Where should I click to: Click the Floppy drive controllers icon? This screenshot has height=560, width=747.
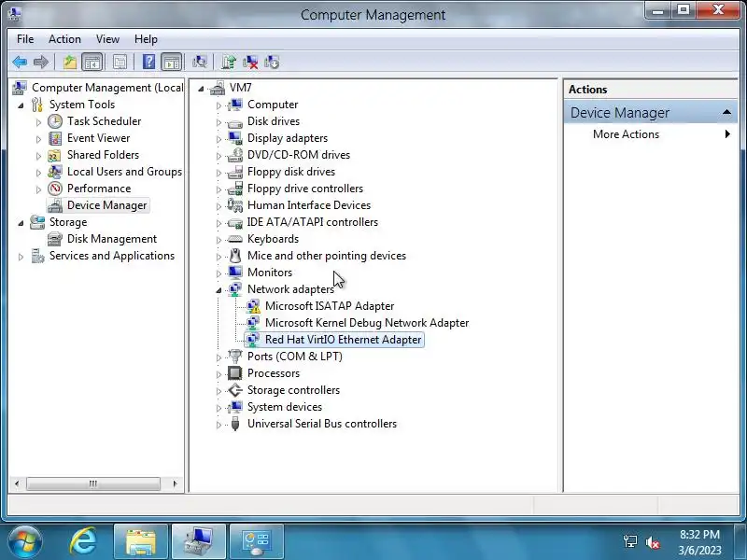pos(235,189)
